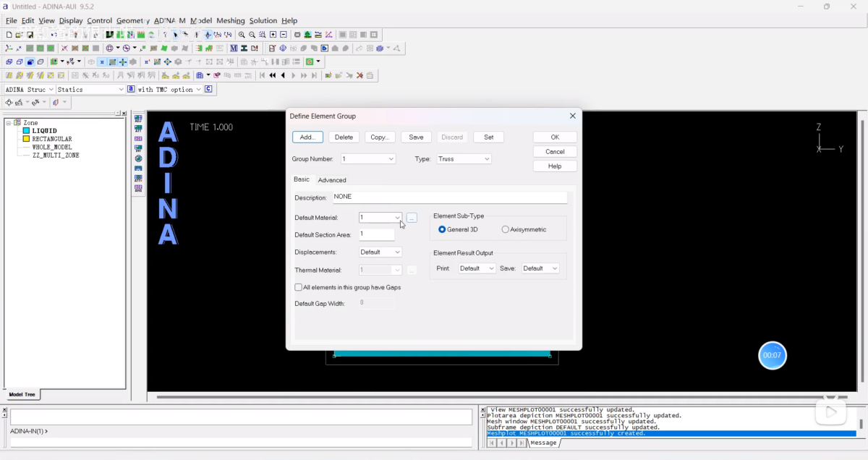Click the Set button

coord(488,137)
